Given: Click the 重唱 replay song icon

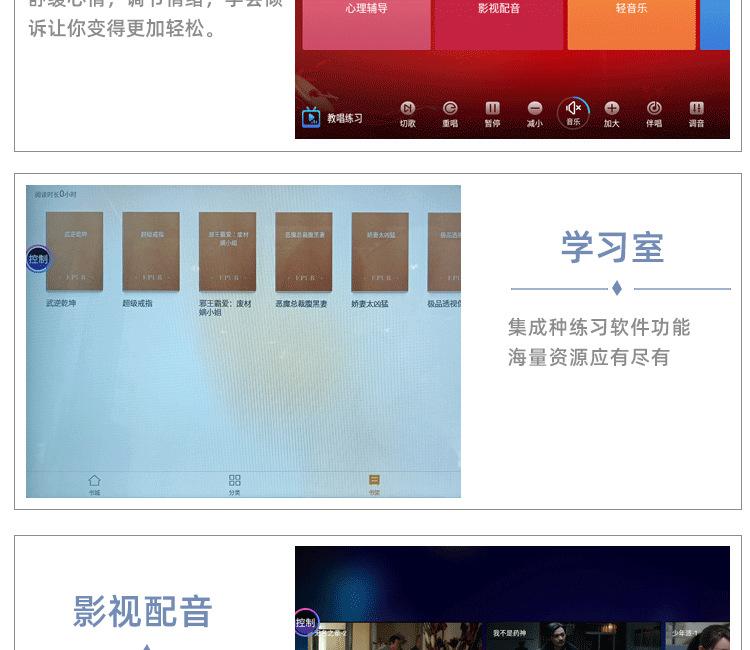Looking at the screenshot, I should [x=450, y=108].
